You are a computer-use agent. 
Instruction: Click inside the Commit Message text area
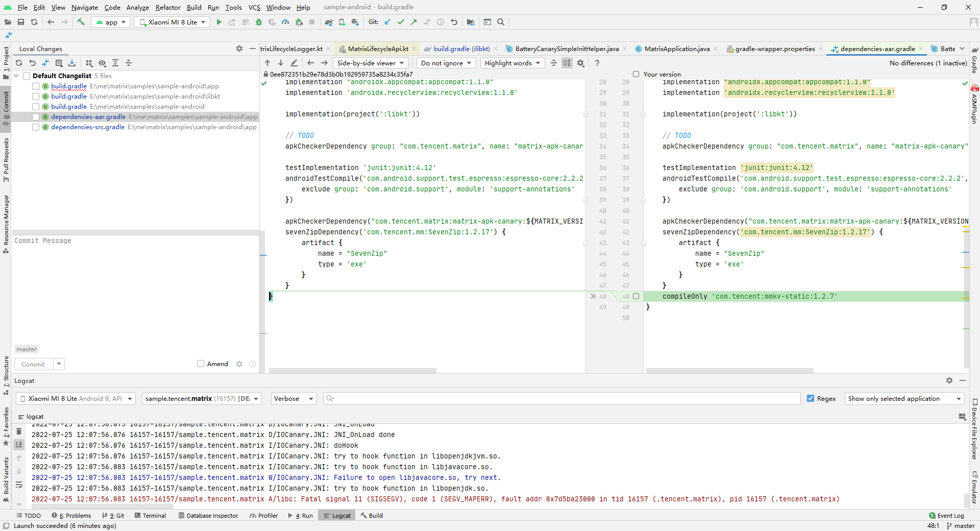pyautogui.click(x=135, y=286)
